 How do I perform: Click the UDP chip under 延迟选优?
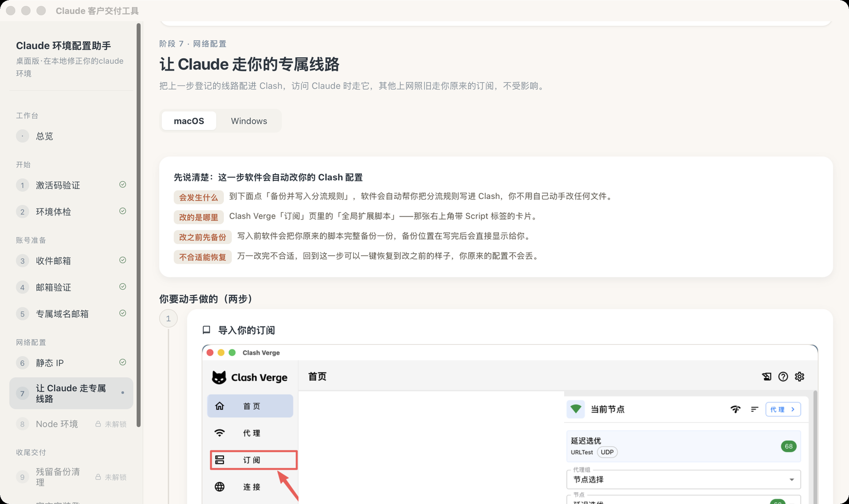pyautogui.click(x=607, y=452)
